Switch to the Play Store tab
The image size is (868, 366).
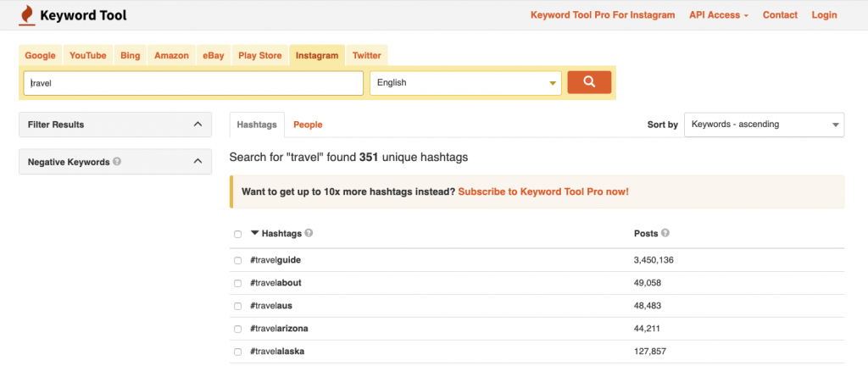click(x=260, y=55)
